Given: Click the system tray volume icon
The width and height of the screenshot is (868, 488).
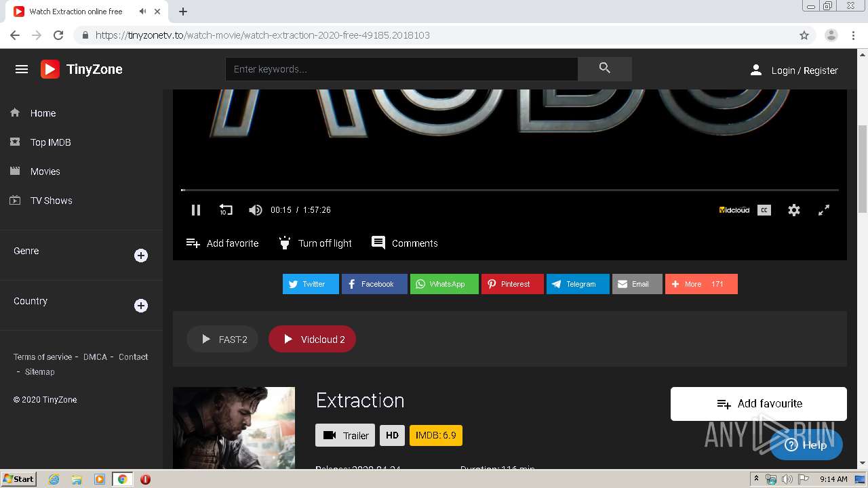Looking at the screenshot, I should pyautogui.click(x=787, y=479).
